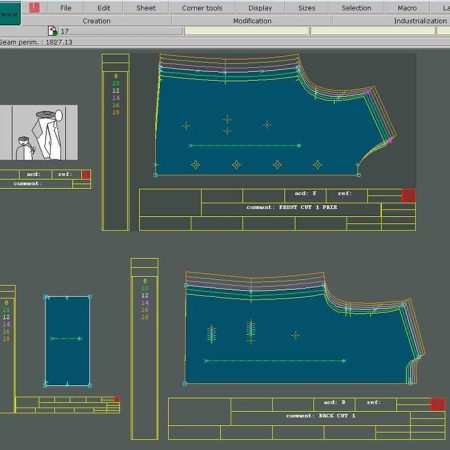Open the Edit menu
This screenshot has height=450, width=450.
point(104,8)
